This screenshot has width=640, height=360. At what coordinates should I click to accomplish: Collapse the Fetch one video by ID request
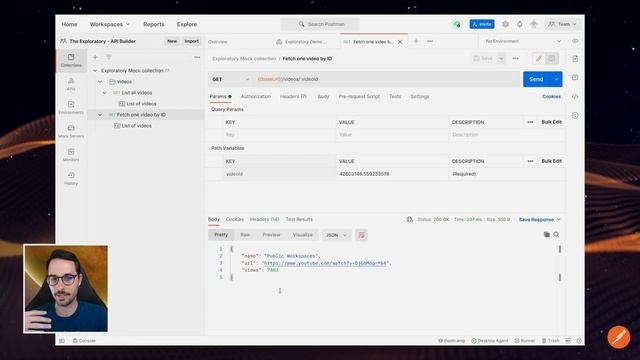click(x=100, y=115)
